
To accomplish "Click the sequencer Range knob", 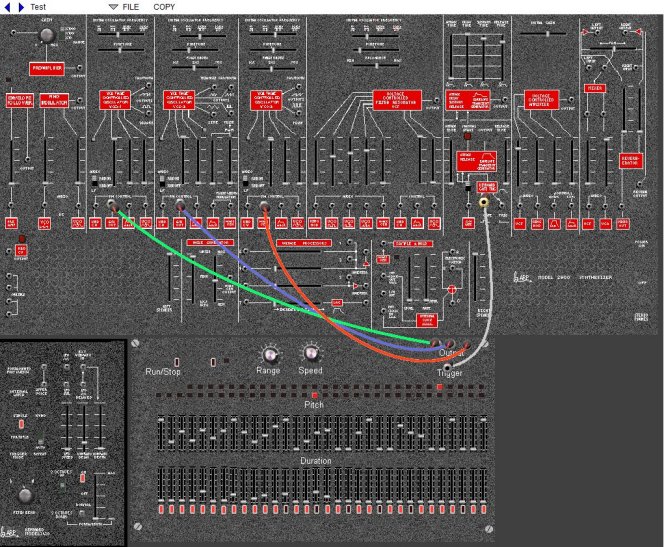I will click(x=268, y=354).
